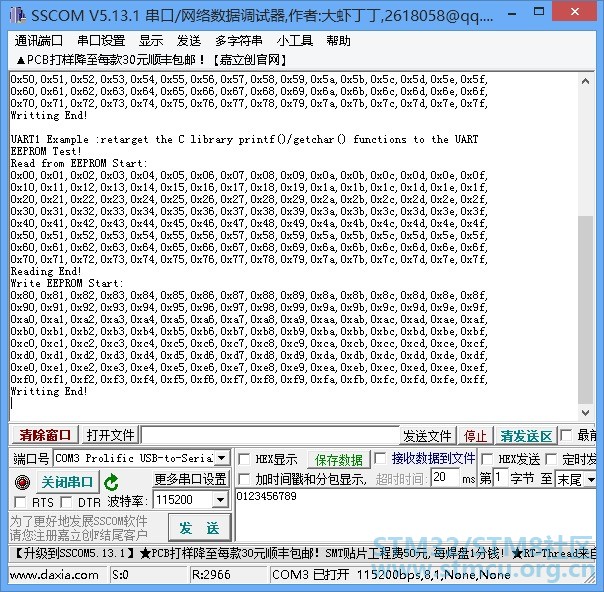Click the large 发送 button
The height and width of the screenshot is (592, 604).
click(200, 527)
